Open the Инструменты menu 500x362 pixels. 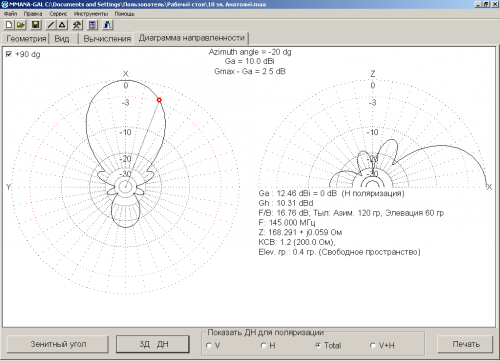[x=91, y=14]
